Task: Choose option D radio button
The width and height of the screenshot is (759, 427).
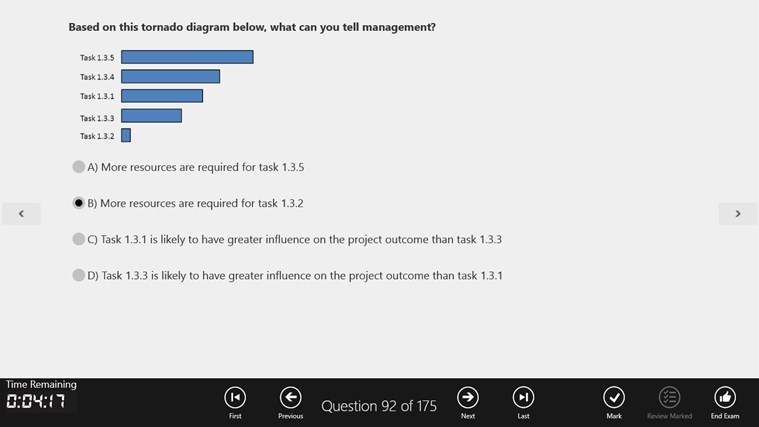Action: click(78, 275)
